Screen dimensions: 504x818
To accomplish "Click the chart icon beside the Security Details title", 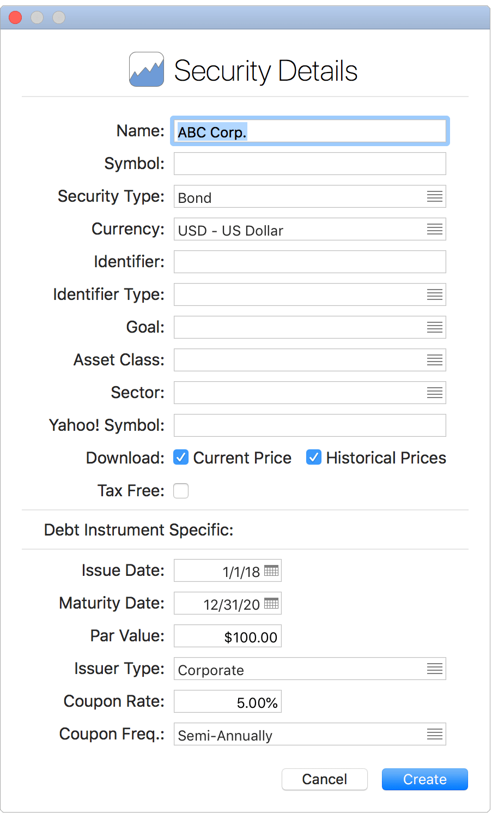I will point(145,69).
